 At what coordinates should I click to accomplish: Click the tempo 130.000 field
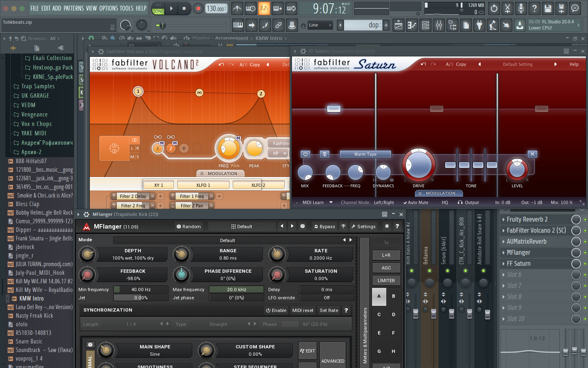[216, 9]
